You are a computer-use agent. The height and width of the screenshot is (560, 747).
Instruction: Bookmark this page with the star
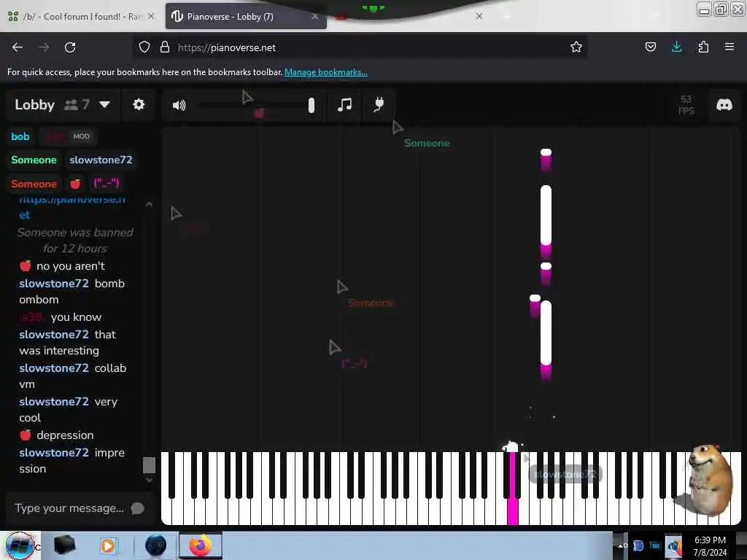point(576,47)
